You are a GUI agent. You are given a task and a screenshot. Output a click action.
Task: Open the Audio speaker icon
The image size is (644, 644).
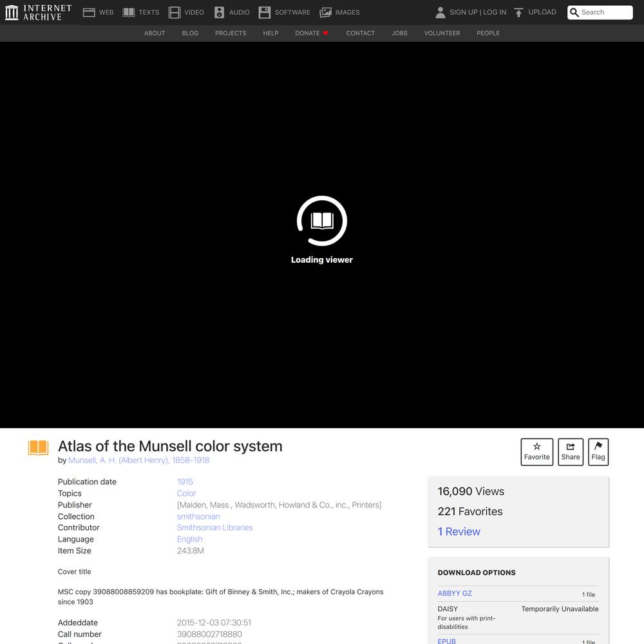[x=220, y=12]
